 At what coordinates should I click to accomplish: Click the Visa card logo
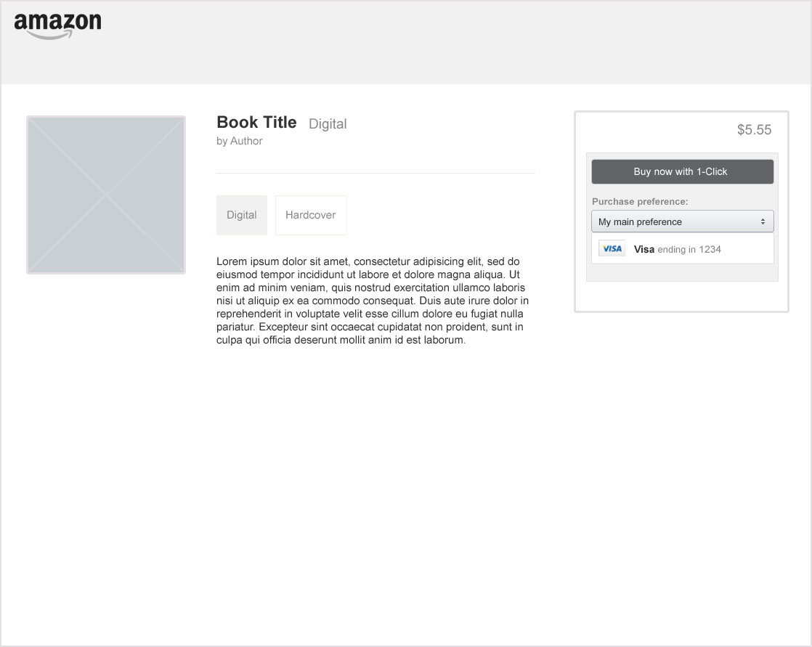pyautogui.click(x=612, y=248)
